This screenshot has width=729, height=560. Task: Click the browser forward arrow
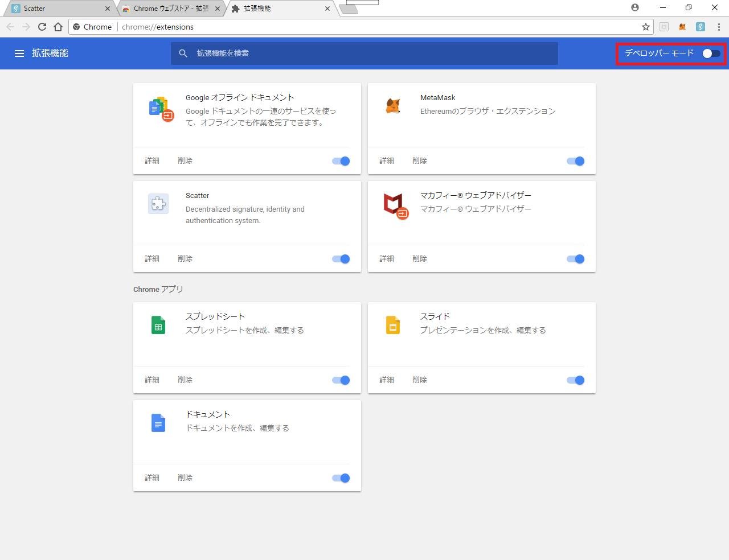coord(26,27)
